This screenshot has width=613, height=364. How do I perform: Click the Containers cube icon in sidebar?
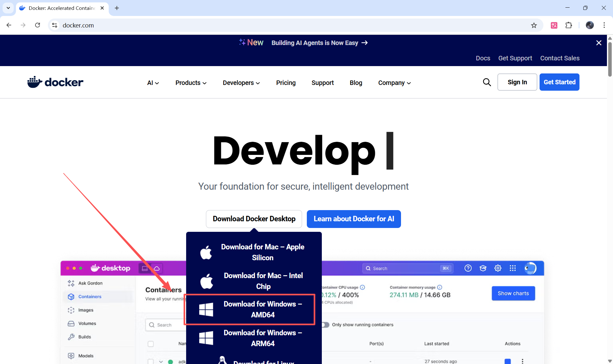tap(71, 297)
